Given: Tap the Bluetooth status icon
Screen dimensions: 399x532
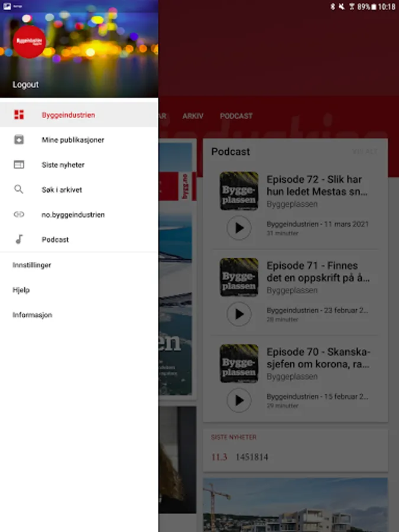Looking at the screenshot, I should click(x=332, y=7).
